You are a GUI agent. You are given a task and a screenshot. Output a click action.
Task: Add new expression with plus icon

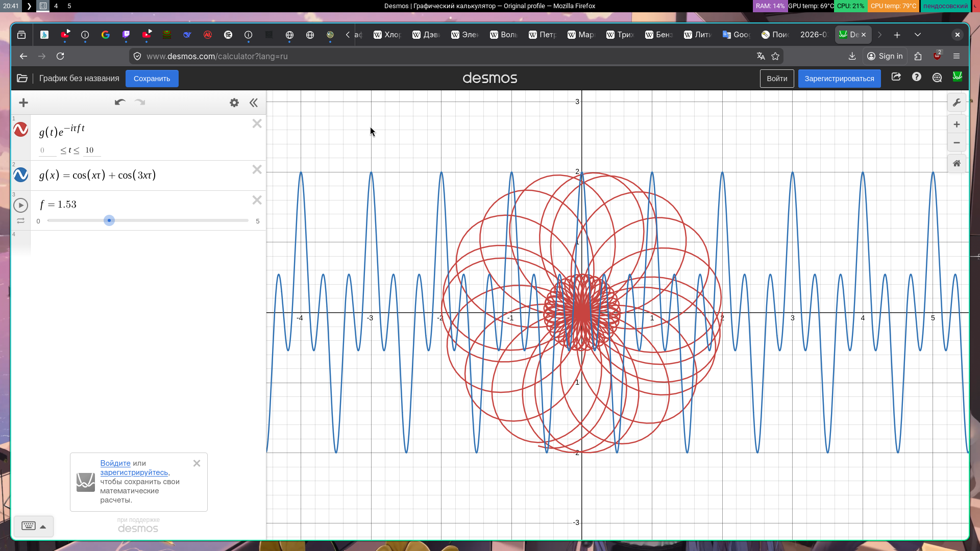point(23,103)
